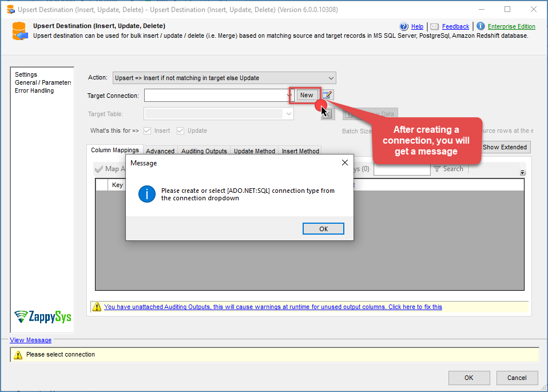Open the Target Table dropdown
This screenshot has height=392, width=548.
coord(289,114)
